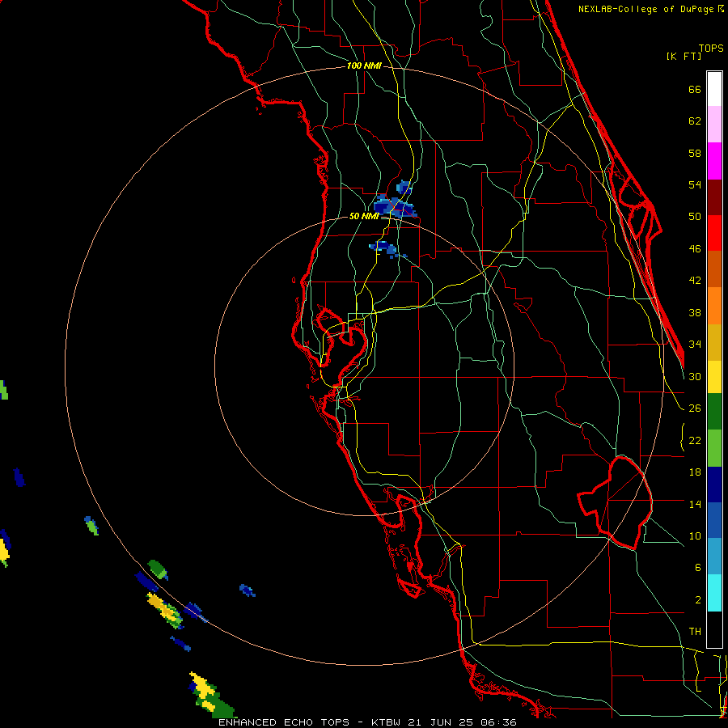The height and width of the screenshot is (728, 728).
Task: Click the ENHANCED ECHO TOPS caption text
Action: pos(284,722)
